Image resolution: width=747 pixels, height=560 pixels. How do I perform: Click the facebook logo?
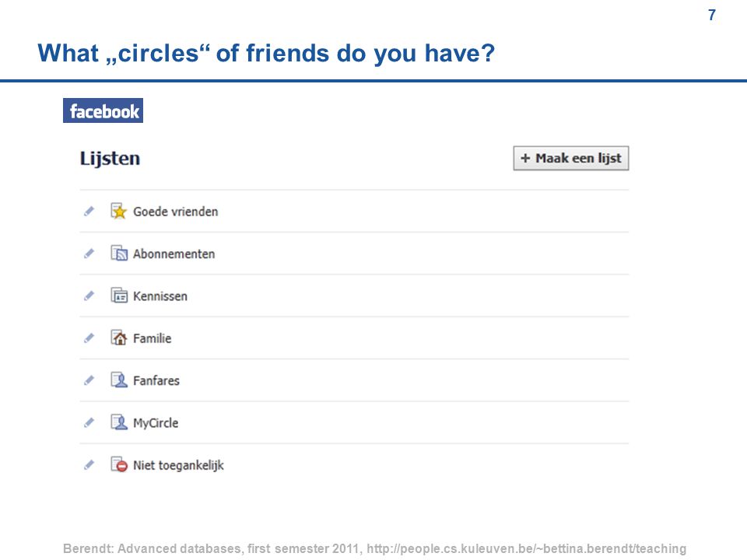(x=103, y=111)
